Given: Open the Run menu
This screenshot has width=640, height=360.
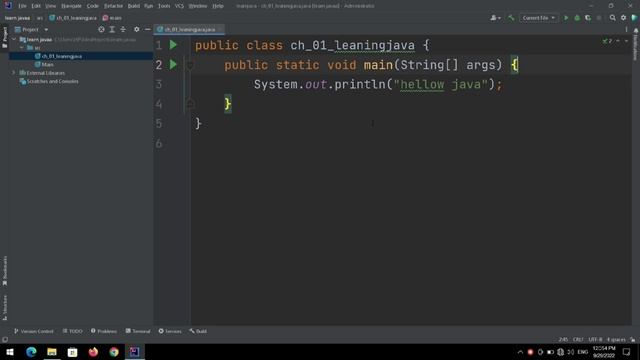Looking at the screenshot, I should click(x=149, y=6).
